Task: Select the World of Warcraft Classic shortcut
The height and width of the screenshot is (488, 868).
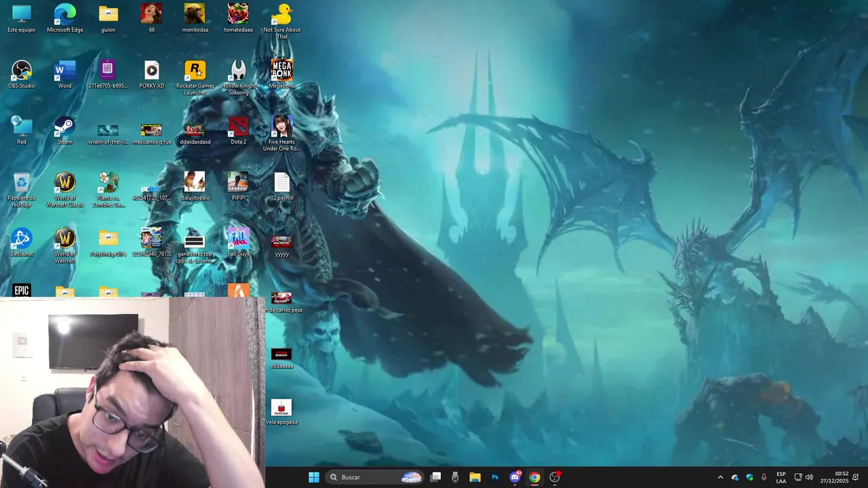Action: 65,190
